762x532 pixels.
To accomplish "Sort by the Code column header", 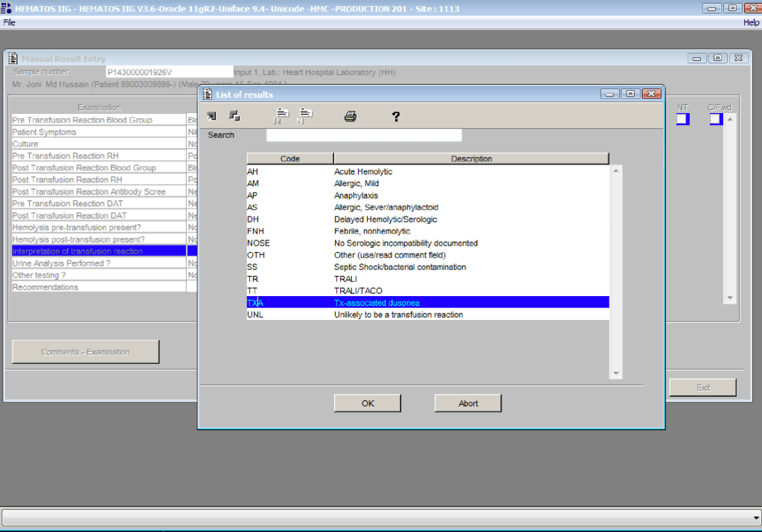I will (x=289, y=158).
